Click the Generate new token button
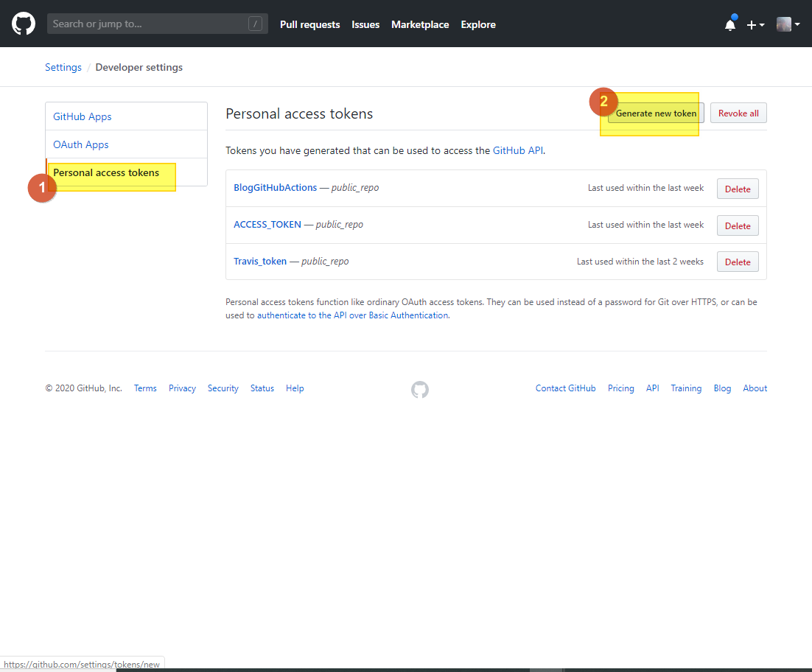 point(656,113)
